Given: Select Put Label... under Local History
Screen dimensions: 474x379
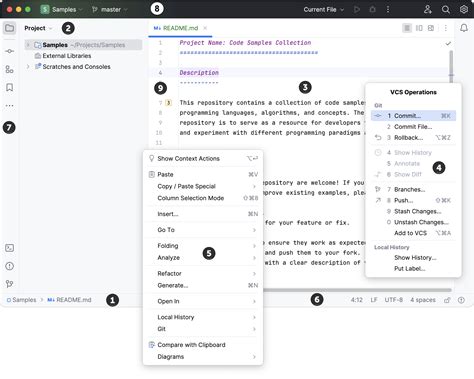Looking at the screenshot, I should pos(413,268).
